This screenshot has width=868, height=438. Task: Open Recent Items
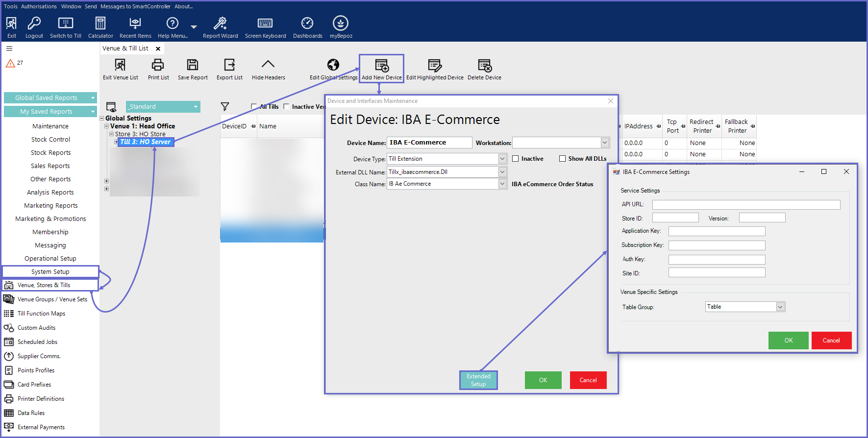[x=135, y=27]
